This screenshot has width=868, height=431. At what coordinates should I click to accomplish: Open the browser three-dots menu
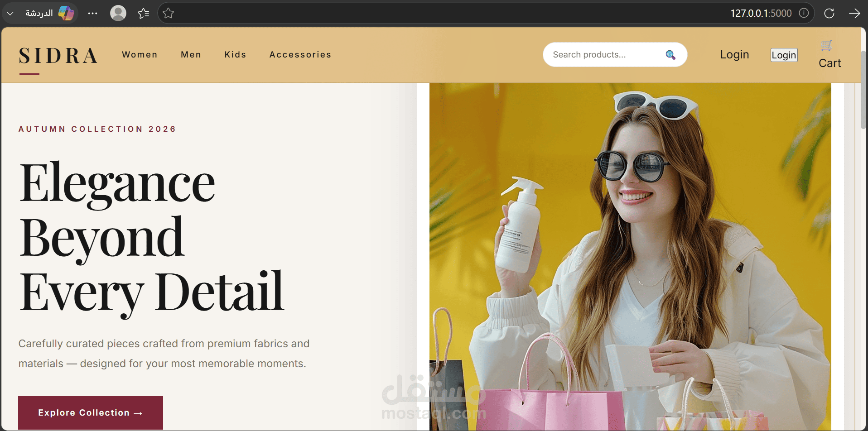pos(93,13)
